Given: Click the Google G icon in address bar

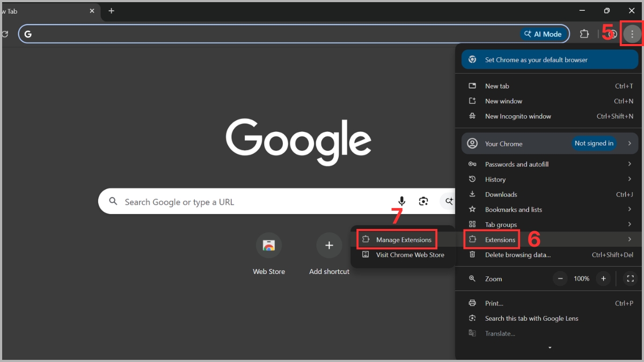Looking at the screenshot, I should click(28, 34).
